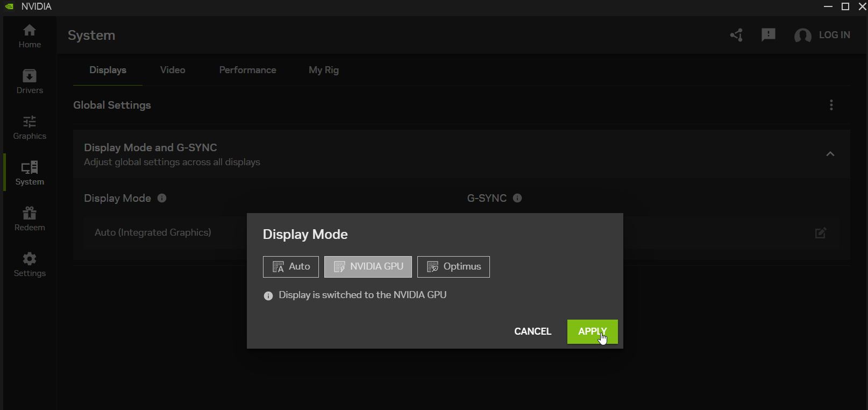Click the user avatar icon
Screen dimensions: 868x410
click(802, 36)
